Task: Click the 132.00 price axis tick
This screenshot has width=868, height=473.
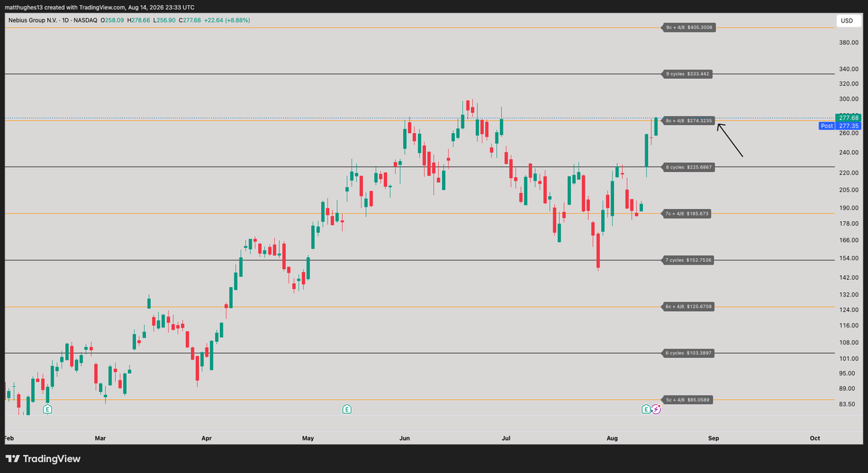Action: click(848, 294)
